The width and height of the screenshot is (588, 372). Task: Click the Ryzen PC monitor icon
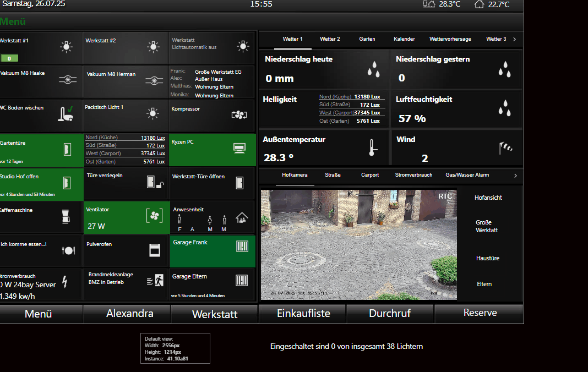[x=239, y=148]
